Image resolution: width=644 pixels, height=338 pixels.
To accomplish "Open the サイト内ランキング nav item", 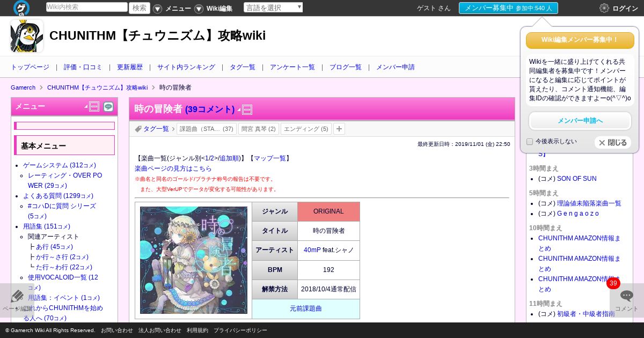I will click(186, 67).
